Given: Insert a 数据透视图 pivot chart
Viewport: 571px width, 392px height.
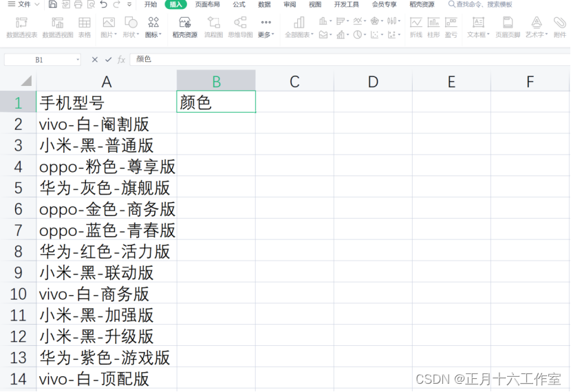Looking at the screenshot, I should pos(58,28).
